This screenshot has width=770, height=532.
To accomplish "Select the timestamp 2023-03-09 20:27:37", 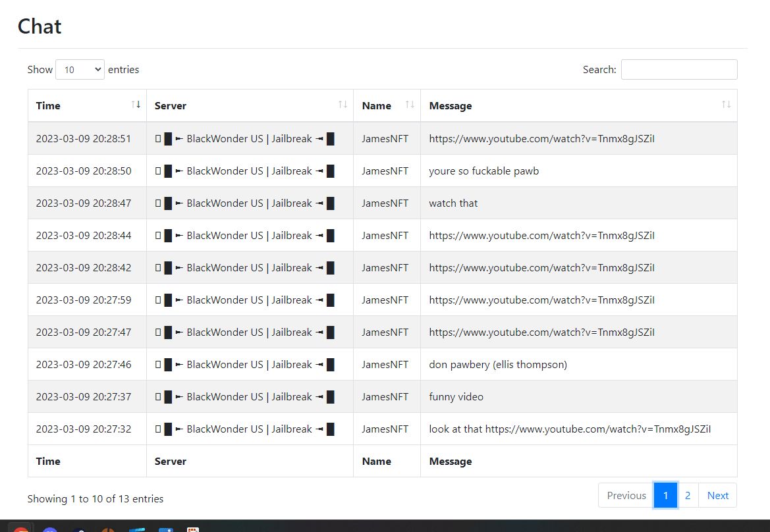I will pos(84,397).
